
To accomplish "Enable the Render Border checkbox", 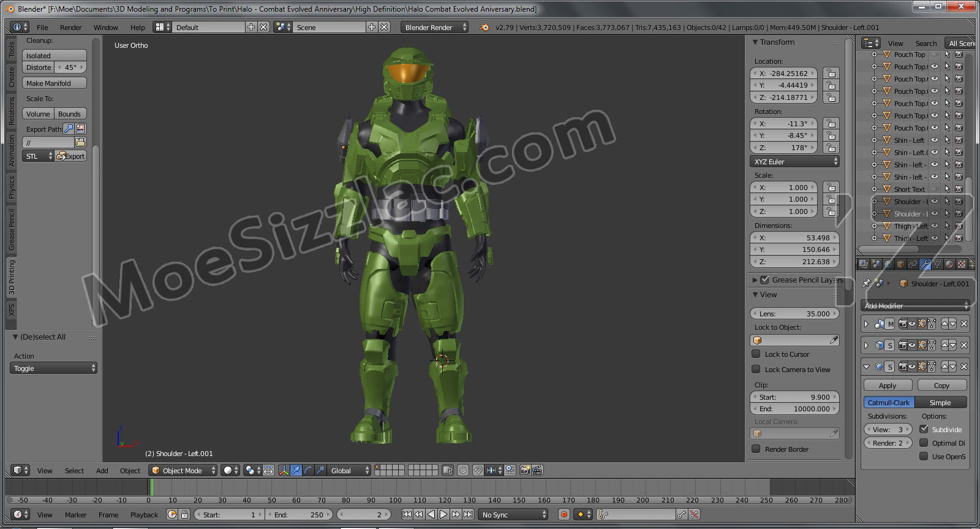I will [x=756, y=449].
